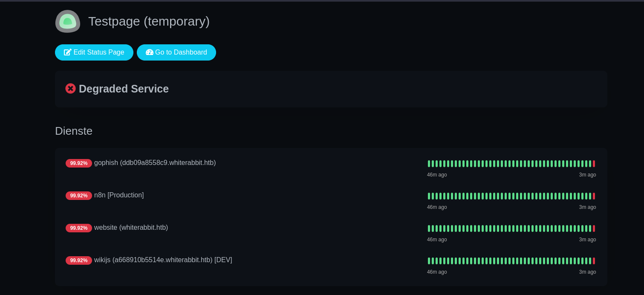Click the 99.92% uptime badge for n8n
This screenshot has height=295, width=644.
[x=78, y=196]
